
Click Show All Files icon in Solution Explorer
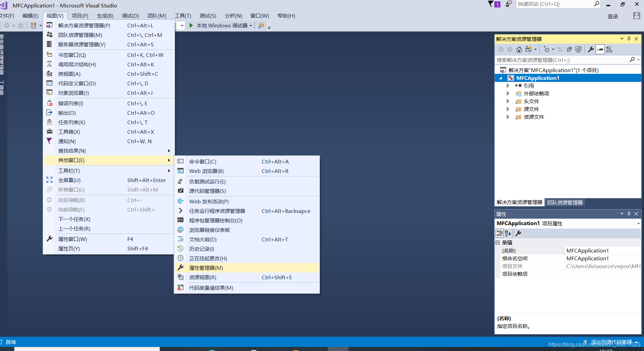pos(578,49)
